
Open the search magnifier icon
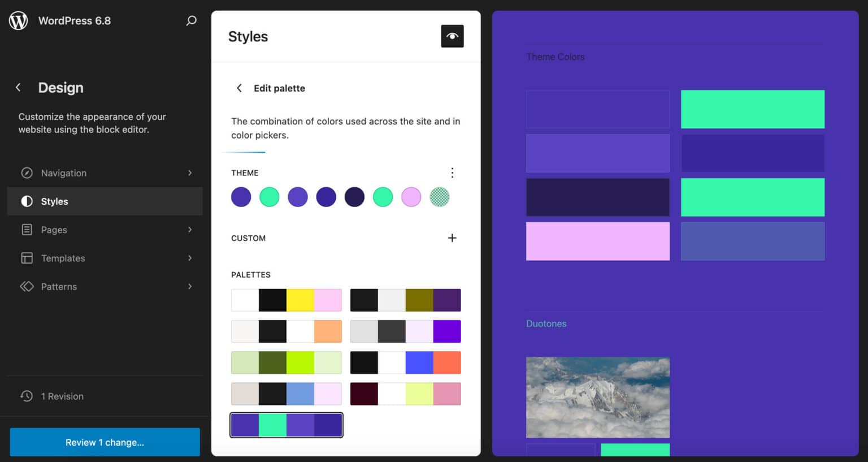click(x=192, y=21)
